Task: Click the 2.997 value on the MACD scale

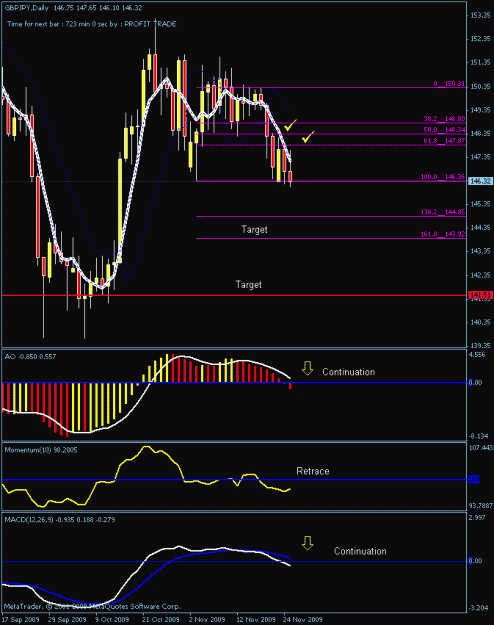Action: coord(478,517)
